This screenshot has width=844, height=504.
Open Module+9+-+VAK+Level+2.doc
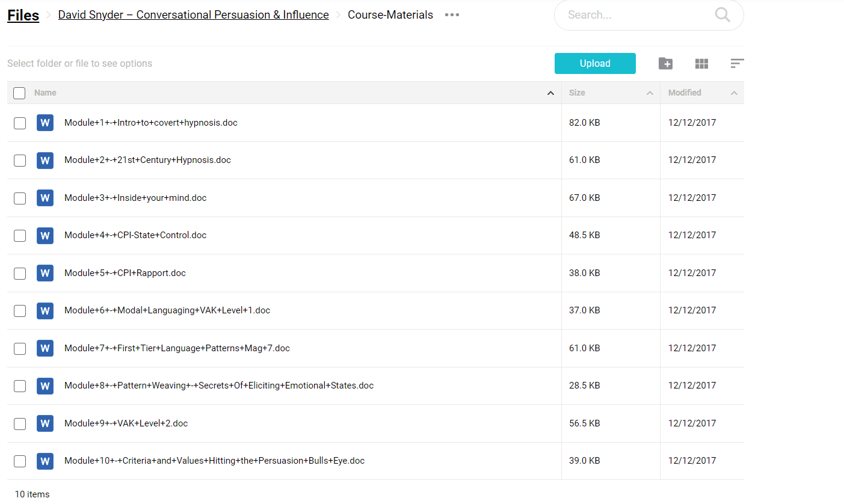click(x=126, y=423)
